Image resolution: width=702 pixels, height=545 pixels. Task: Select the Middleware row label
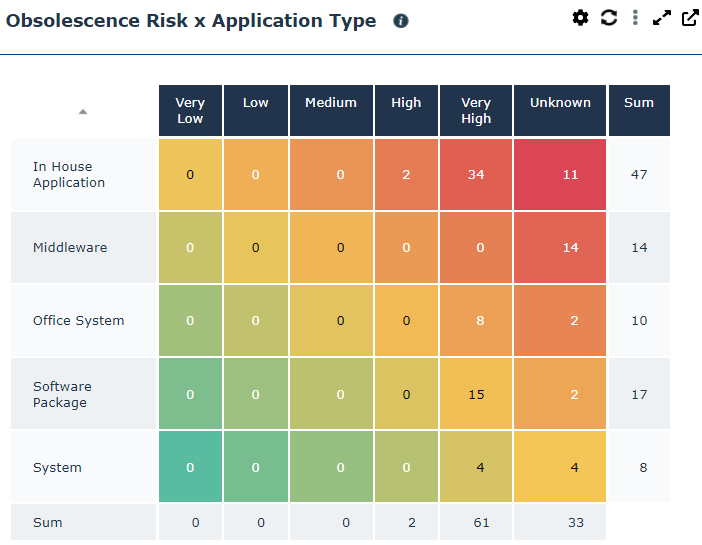pyautogui.click(x=70, y=248)
